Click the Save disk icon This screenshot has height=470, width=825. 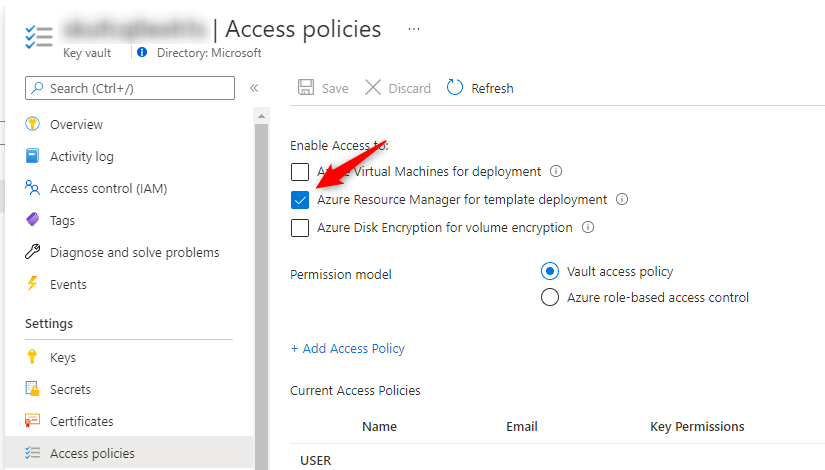[306, 87]
